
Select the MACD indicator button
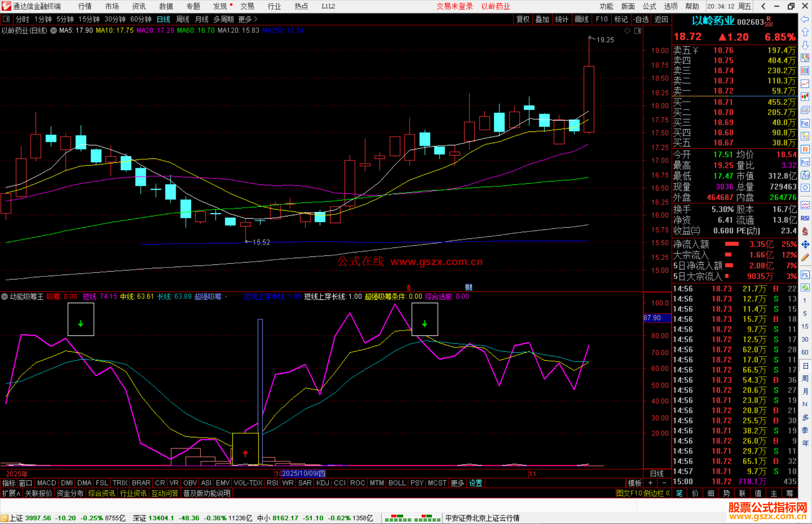47,483
